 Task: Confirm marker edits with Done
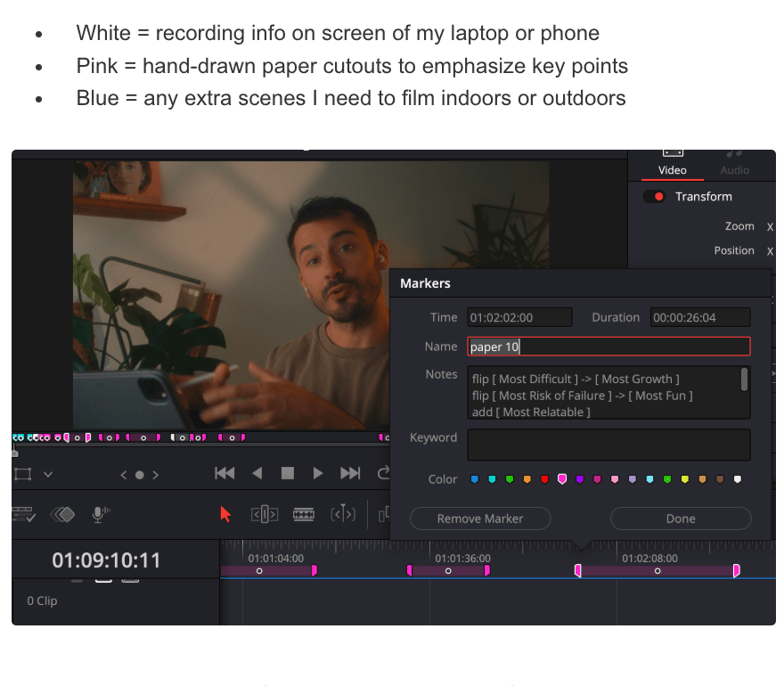[x=681, y=519]
